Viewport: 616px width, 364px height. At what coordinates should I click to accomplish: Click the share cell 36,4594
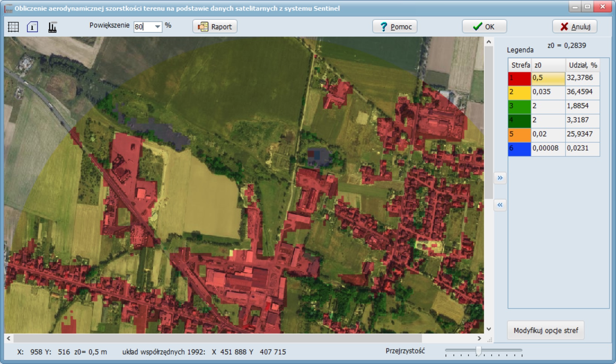pyautogui.click(x=583, y=92)
